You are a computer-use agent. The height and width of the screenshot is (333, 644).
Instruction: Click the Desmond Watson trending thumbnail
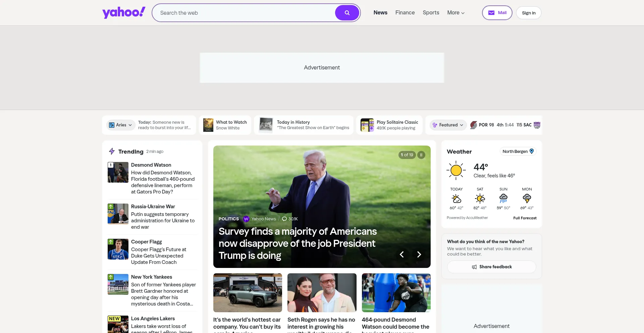point(118,172)
